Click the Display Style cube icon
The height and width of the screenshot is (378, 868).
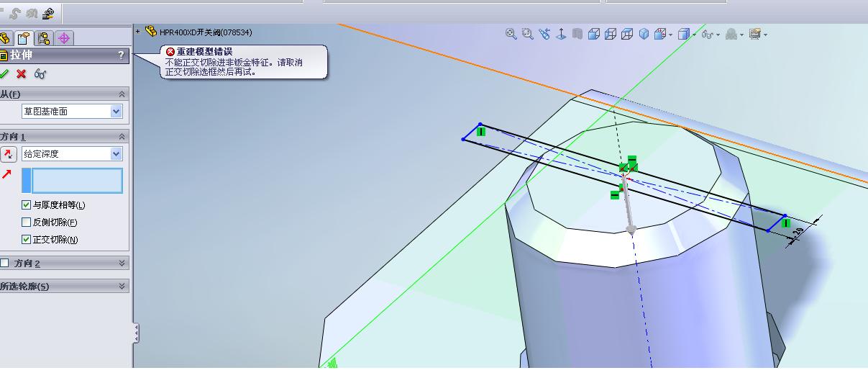click(x=683, y=34)
